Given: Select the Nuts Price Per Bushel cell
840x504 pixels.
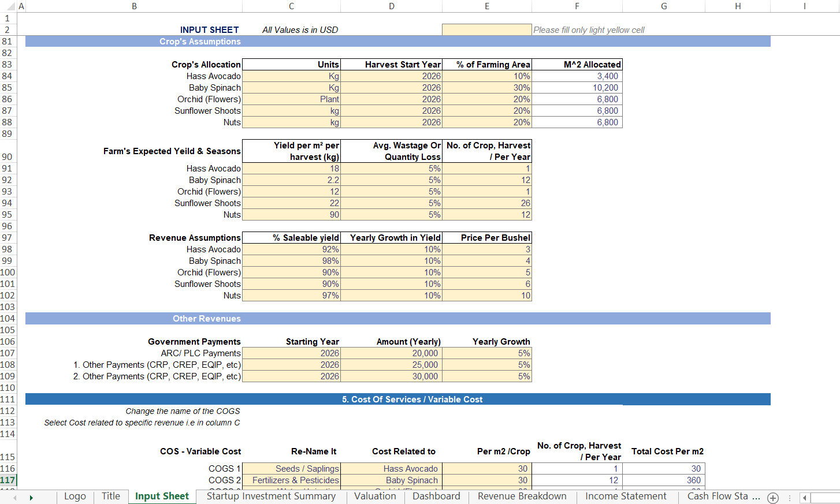Looking at the screenshot, I should click(x=486, y=296).
